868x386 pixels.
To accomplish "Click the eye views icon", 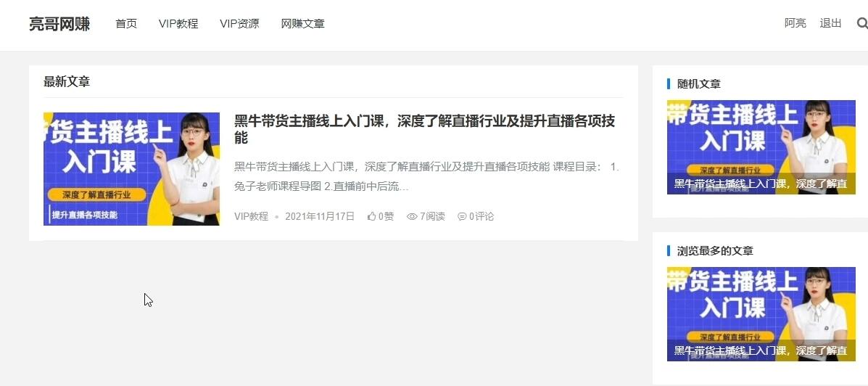I will point(412,216).
